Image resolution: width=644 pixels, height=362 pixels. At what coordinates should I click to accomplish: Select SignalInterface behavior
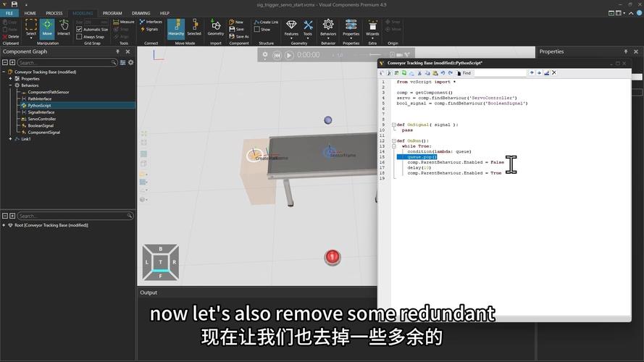tap(41, 112)
